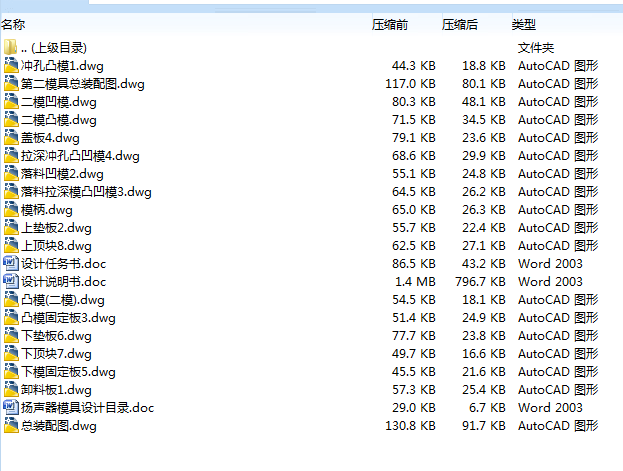Click the file name 下顶块7.dwg

click(x=56, y=354)
